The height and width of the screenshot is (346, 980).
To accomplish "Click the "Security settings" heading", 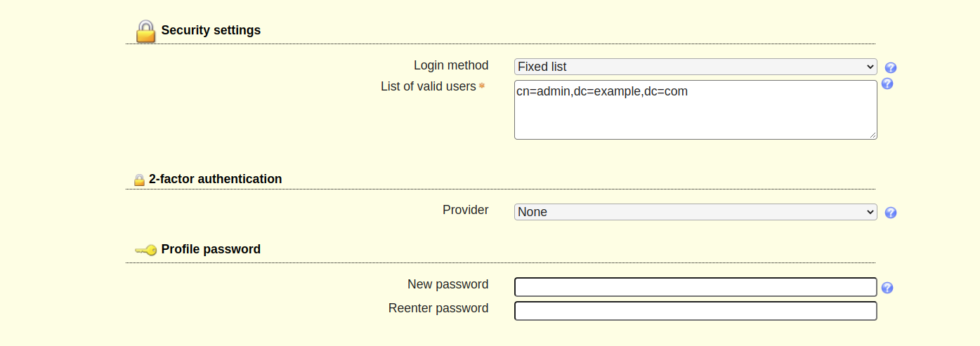I will coord(211,30).
